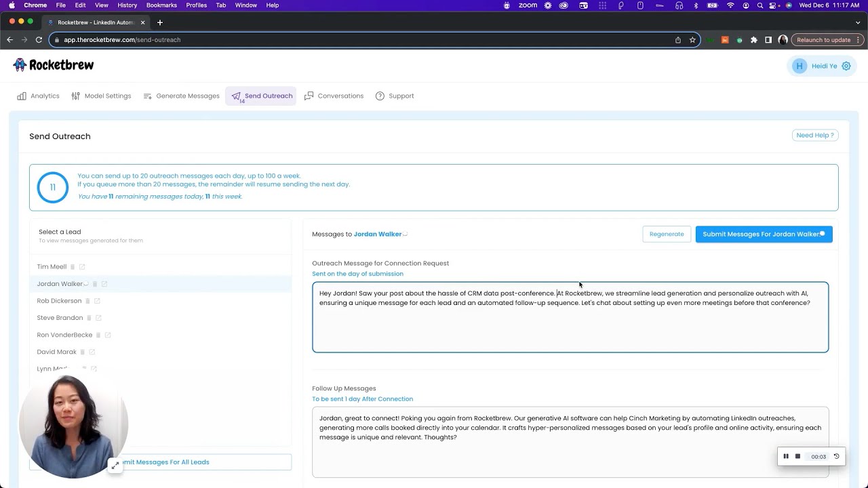The height and width of the screenshot is (488, 868).
Task: Open Steve Brandon's external profile icon
Action: [x=98, y=318]
